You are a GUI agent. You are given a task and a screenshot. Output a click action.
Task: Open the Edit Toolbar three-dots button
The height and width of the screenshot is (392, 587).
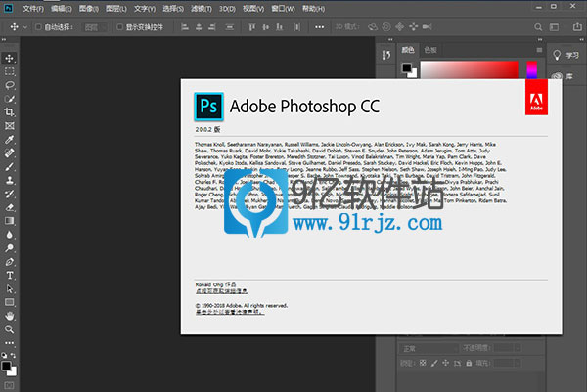tap(10, 342)
